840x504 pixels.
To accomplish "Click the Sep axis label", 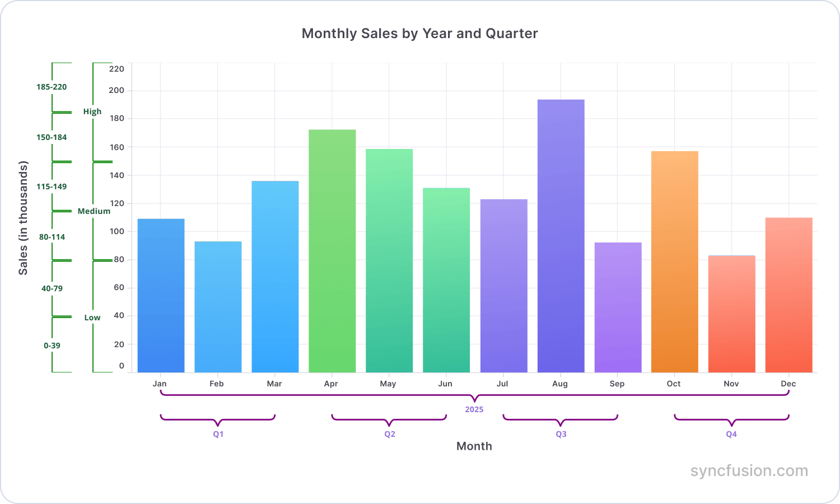I will pyautogui.click(x=617, y=384).
